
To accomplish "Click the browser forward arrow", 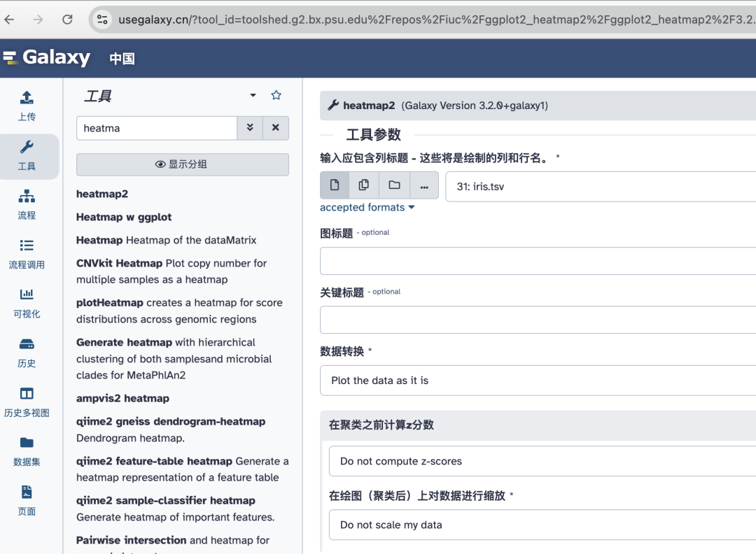I will coord(38,20).
